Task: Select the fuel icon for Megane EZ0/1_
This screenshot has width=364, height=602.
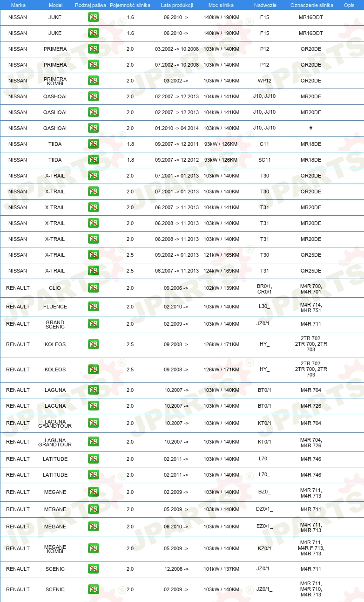Action: pyautogui.click(x=93, y=527)
